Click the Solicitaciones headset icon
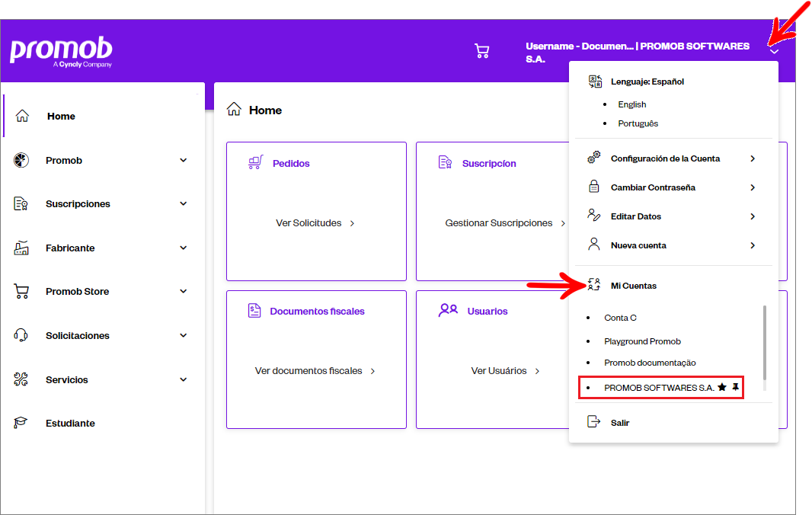Viewport: 812px width, 515px height. (21, 335)
